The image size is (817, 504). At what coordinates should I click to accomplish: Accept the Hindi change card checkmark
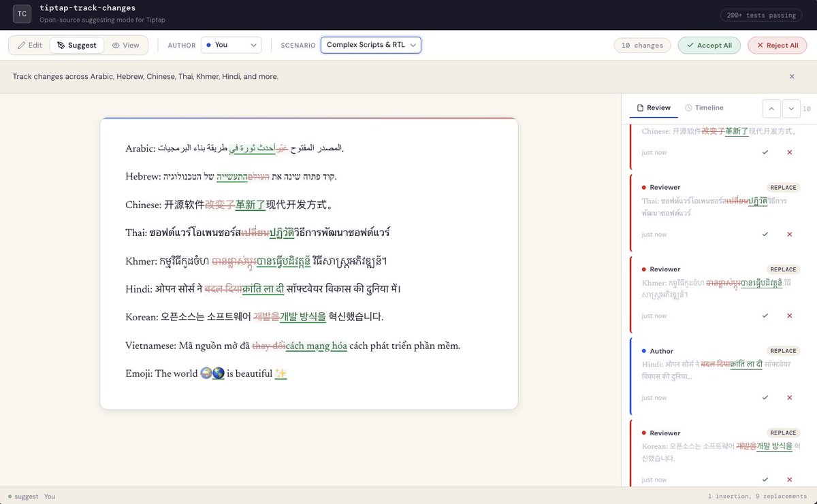[x=765, y=398]
